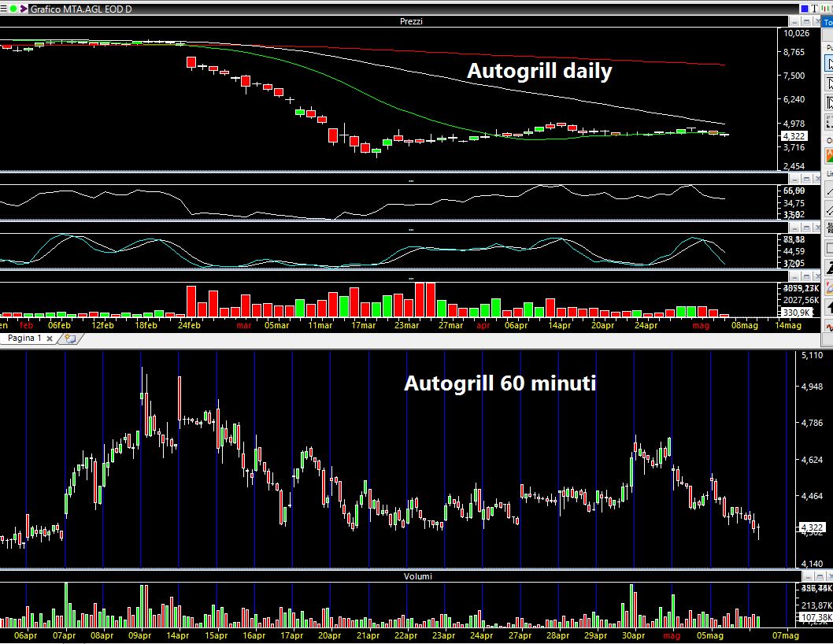Minimize the Volumi panel

tap(808, 576)
